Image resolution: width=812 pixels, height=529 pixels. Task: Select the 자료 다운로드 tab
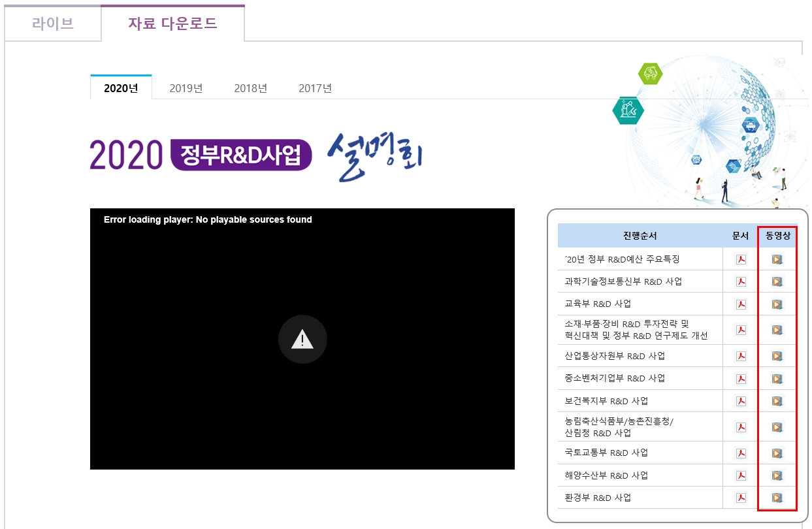click(172, 24)
